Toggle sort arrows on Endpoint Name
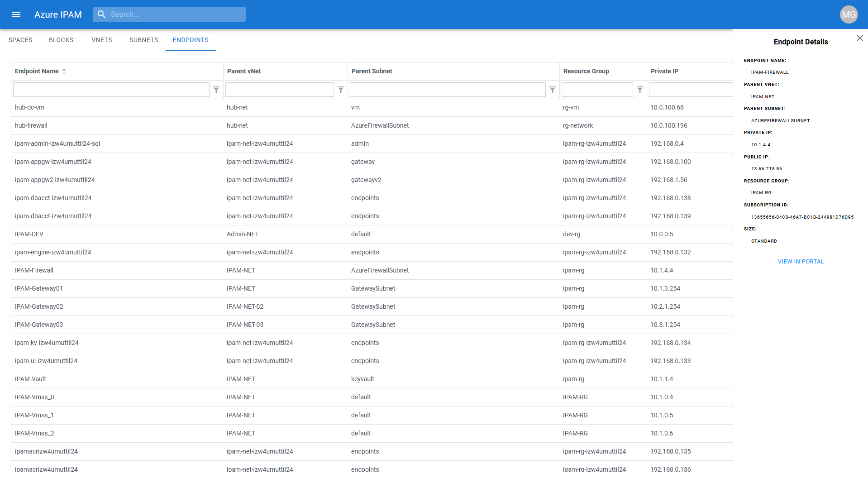Screen dimensions: 868x483 (64, 71)
